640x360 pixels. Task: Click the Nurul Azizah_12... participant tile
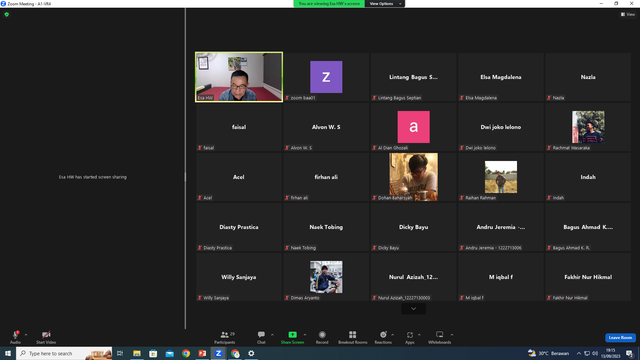coord(413,277)
